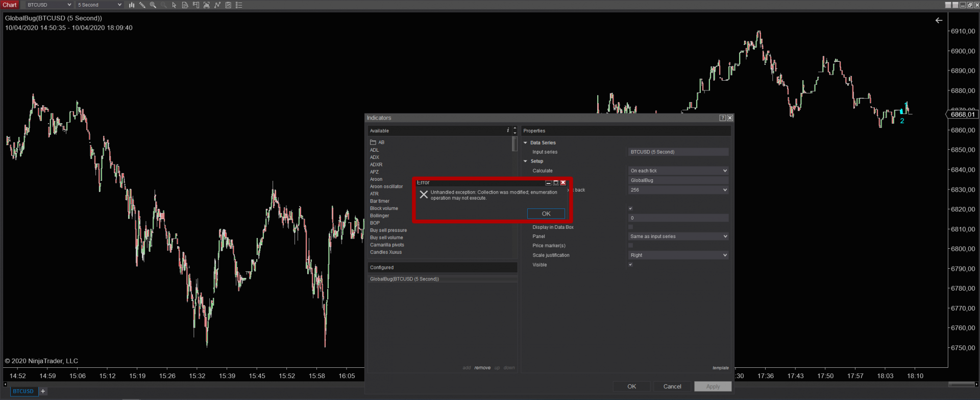The height and width of the screenshot is (400, 980).
Task: Select Aroon oscillator indicator
Action: click(386, 186)
